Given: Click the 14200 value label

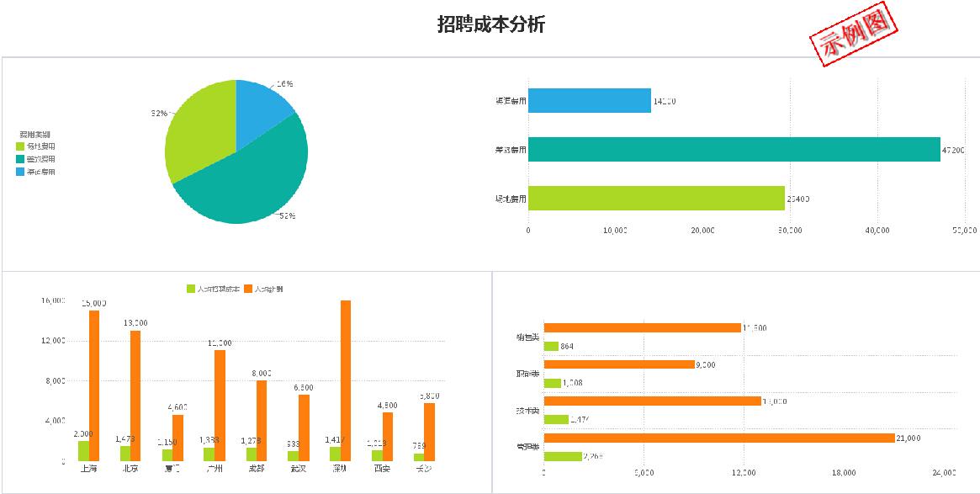Looking at the screenshot, I should (665, 101).
